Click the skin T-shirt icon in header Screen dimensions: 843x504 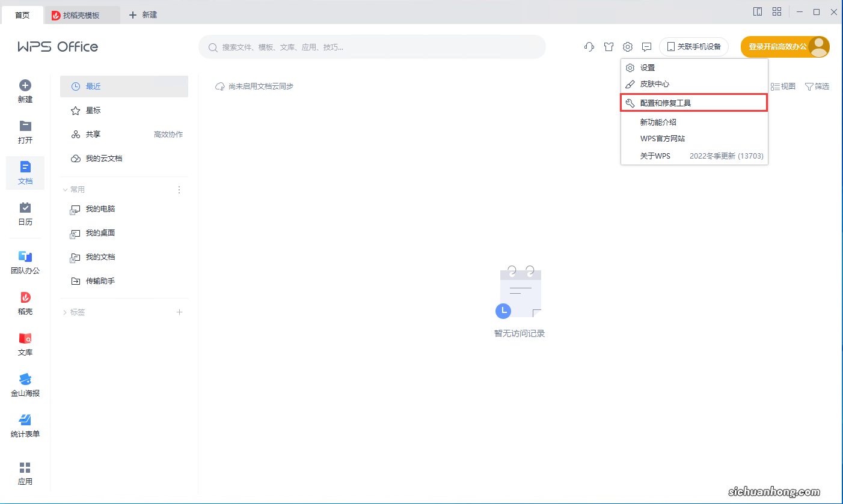pos(608,47)
